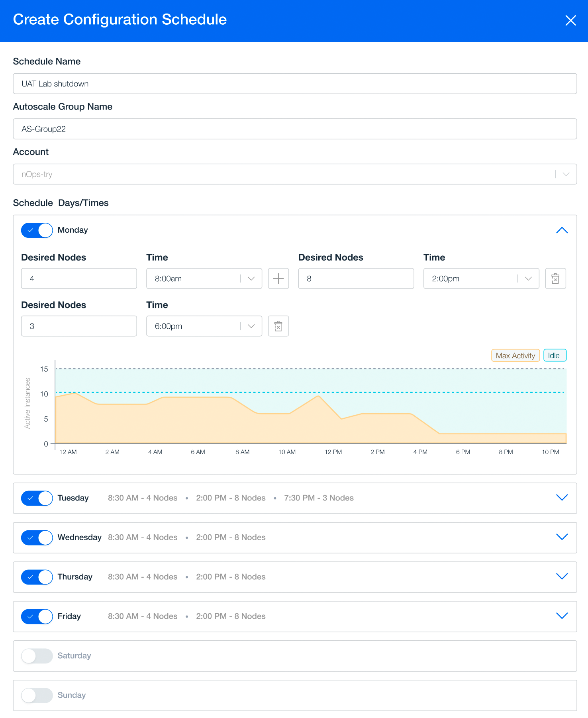Edit the Schedule Name field

295,84
